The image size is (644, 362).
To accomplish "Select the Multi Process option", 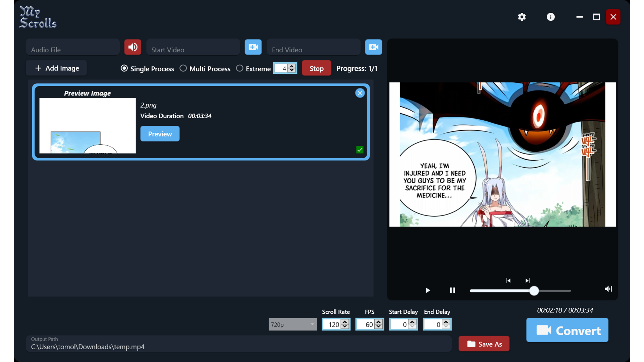I will (183, 68).
